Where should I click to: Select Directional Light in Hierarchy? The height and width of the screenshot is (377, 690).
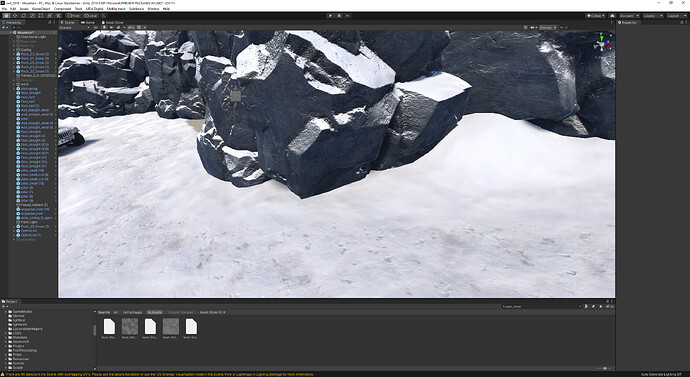(x=33, y=37)
